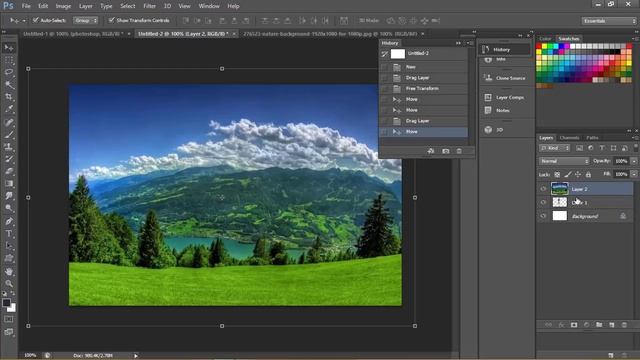Switch to the Channels tab
This screenshot has height=360, width=640.
click(569, 138)
